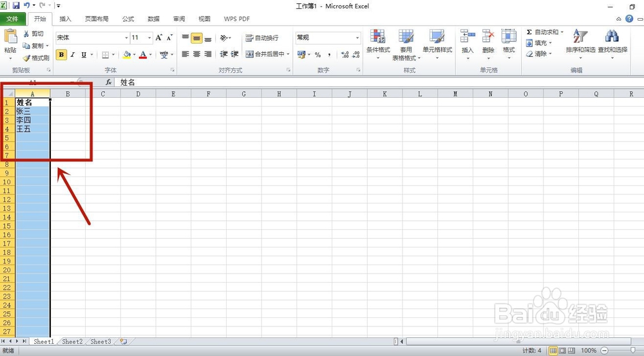
Task: Increase font size with large A
Action: coord(159,37)
